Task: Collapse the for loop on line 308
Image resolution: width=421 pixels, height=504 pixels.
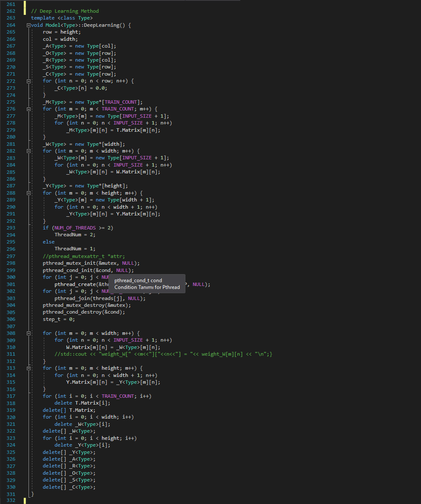Action: tap(28, 333)
